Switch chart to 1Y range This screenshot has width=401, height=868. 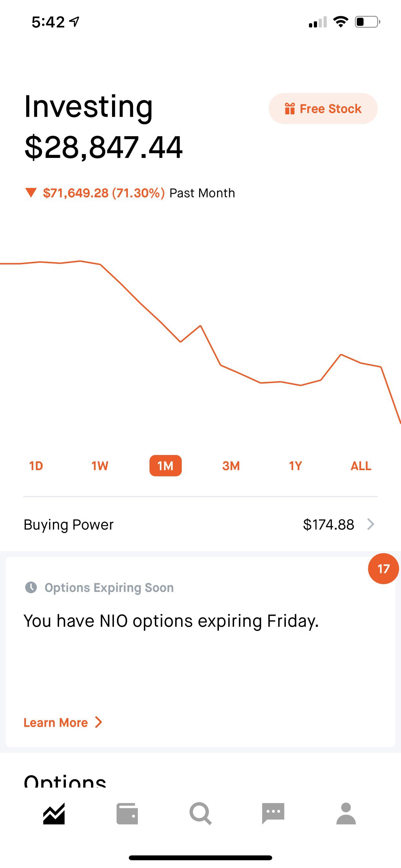pos(295,466)
